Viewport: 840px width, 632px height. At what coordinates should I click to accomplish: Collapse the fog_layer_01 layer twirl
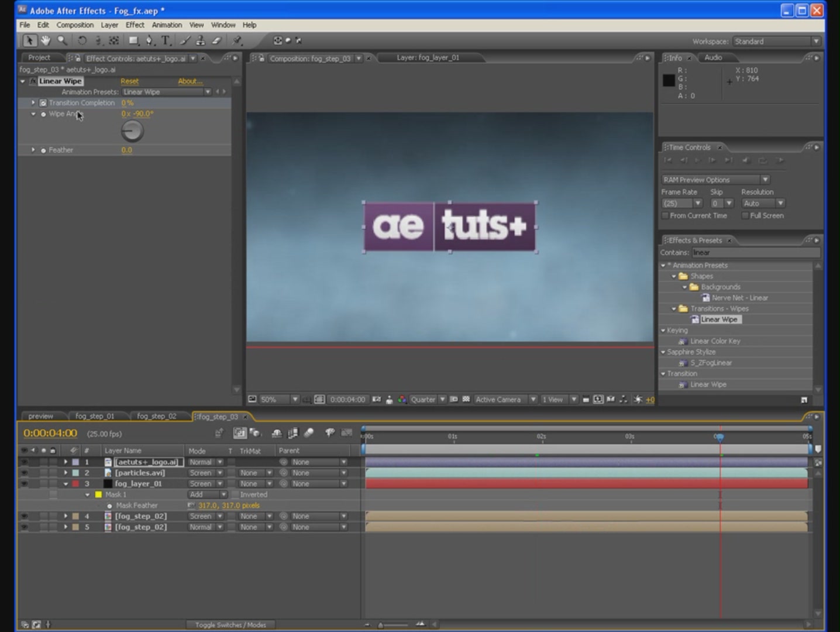pos(66,484)
